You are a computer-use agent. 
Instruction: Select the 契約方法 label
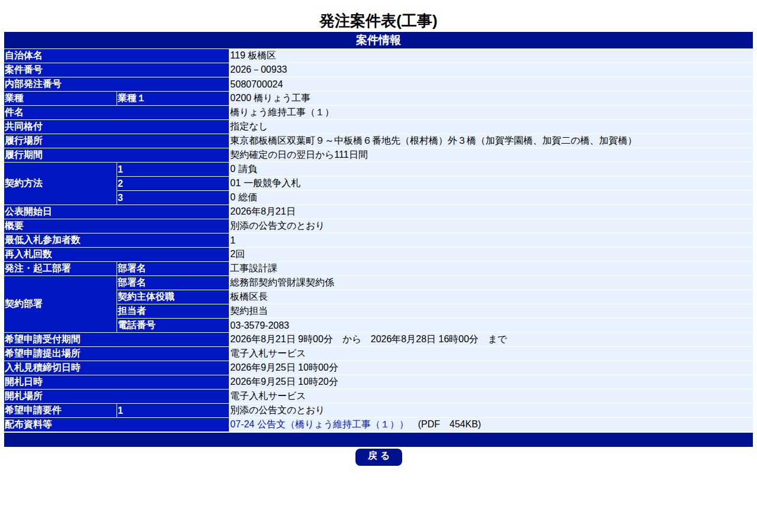click(24, 183)
